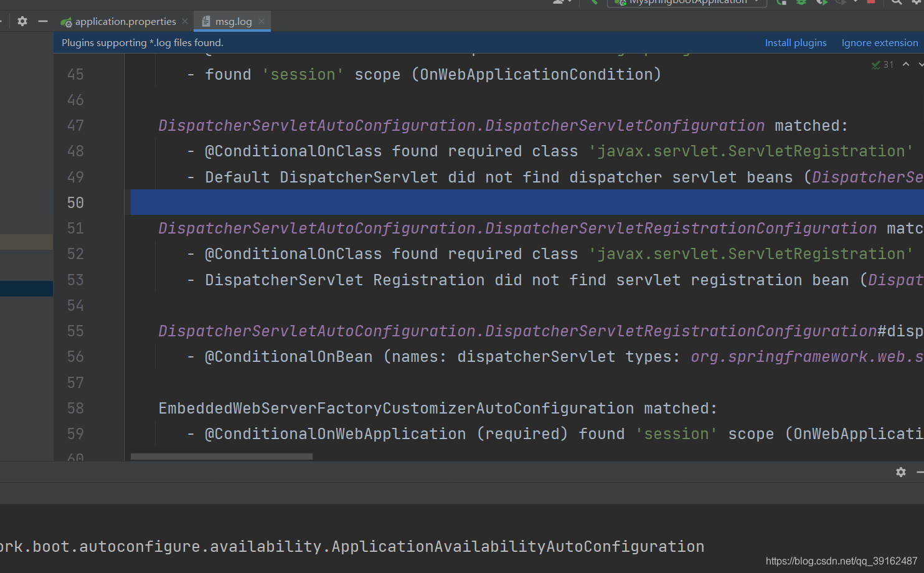This screenshot has height=573, width=924.
Task: Click EmbeddedWebServerFactoryCustomizerAutoConfiguration on line 58
Action: click(396, 409)
